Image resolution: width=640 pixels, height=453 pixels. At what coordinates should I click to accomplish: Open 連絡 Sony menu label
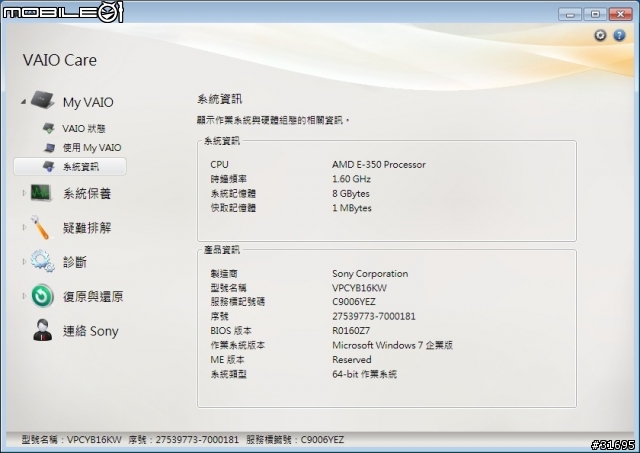(91, 331)
